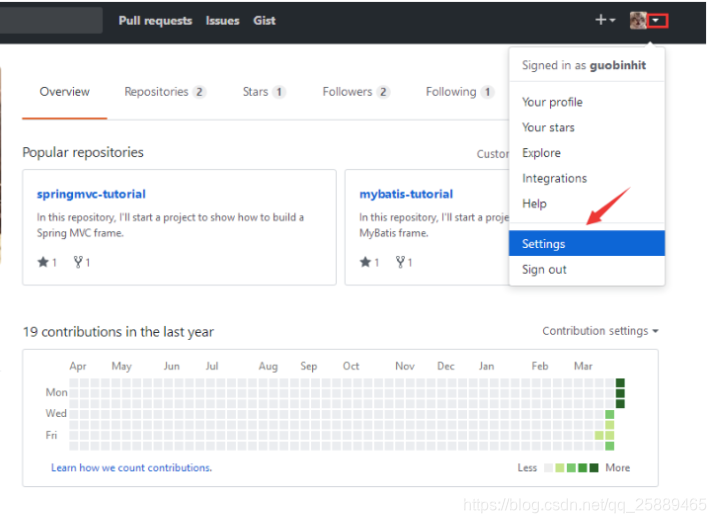
Task: Open the springmvc-tutorial repository link
Action: pyautogui.click(x=91, y=194)
